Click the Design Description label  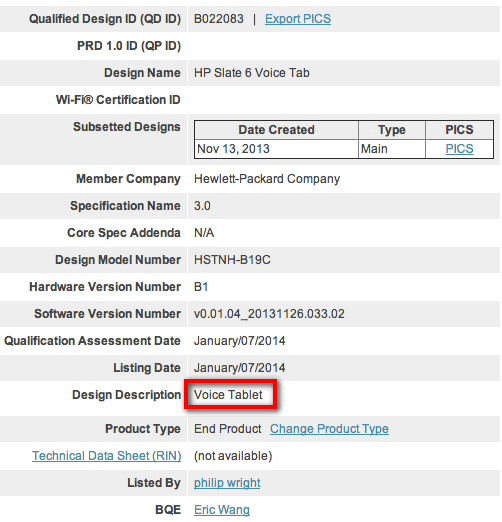pyautogui.click(x=127, y=395)
